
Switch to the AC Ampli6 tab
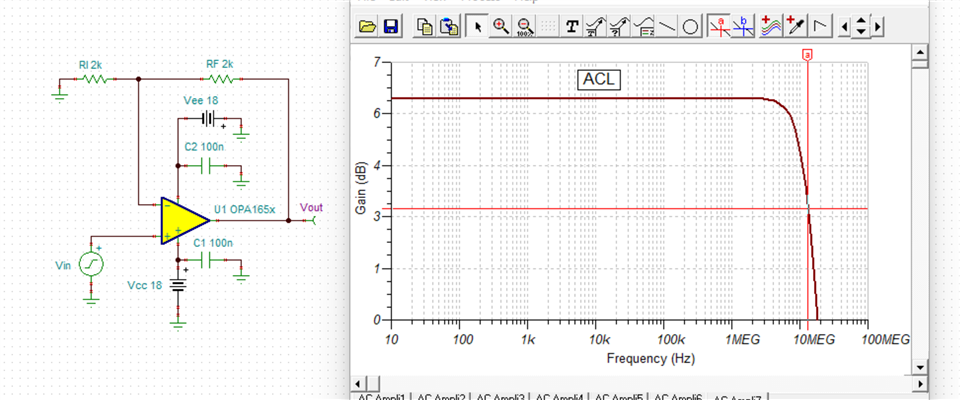[x=677, y=397]
